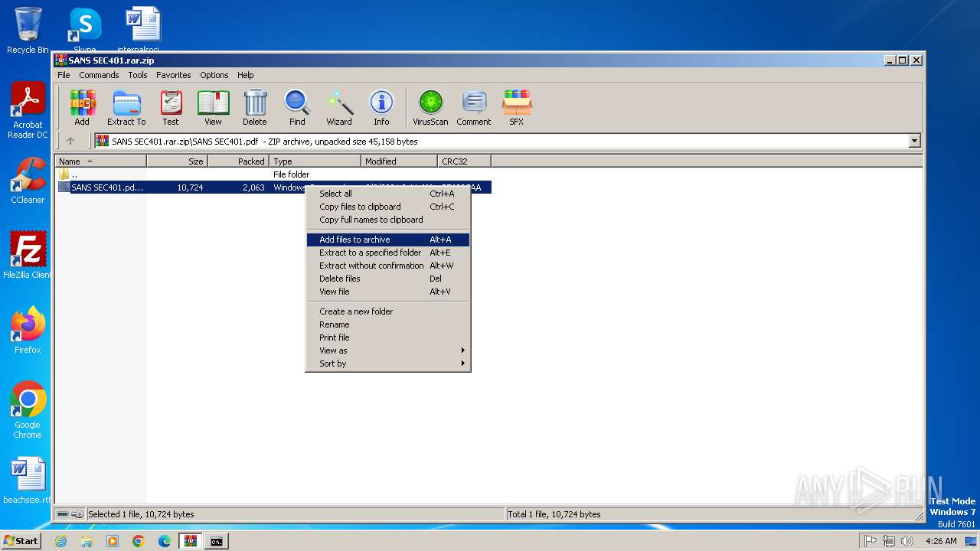Choose Print file in context menu
Viewport: 980px width, 551px height.
[388, 337]
